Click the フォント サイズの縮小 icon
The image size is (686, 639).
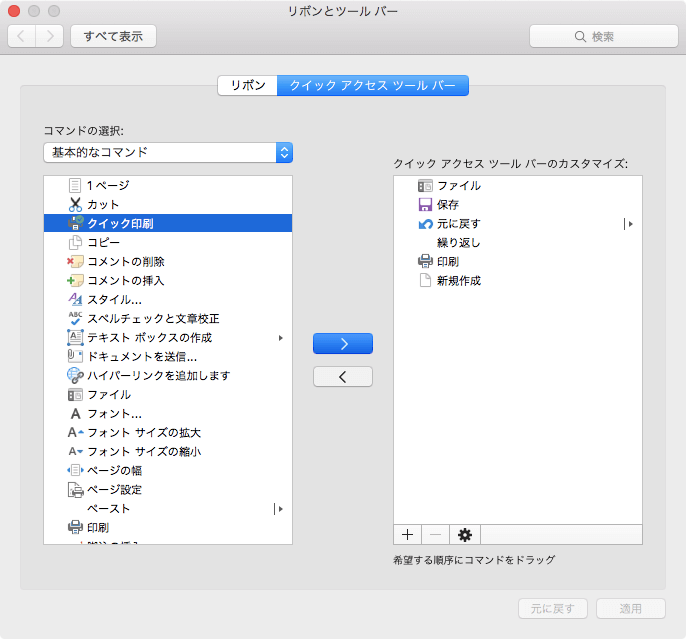tap(75, 451)
